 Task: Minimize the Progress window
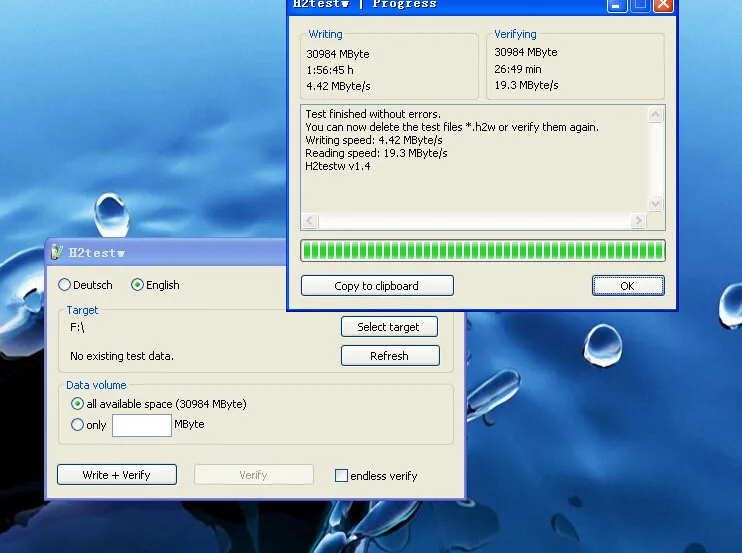(x=617, y=5)
